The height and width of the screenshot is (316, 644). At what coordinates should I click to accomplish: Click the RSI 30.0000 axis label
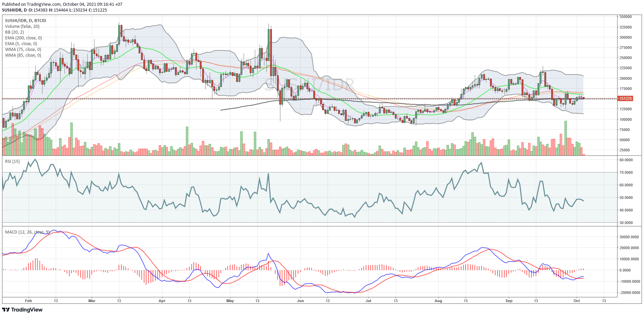[626, 223]
